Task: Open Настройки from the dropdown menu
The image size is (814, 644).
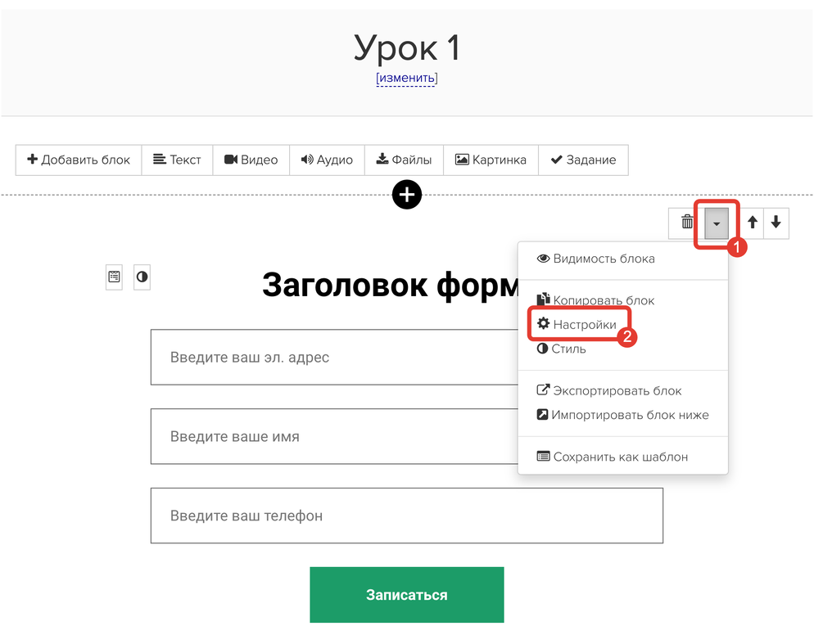Action: (577, 324)
